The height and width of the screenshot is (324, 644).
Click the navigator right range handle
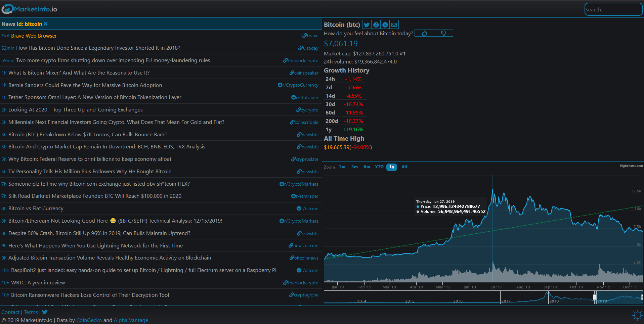642,297
